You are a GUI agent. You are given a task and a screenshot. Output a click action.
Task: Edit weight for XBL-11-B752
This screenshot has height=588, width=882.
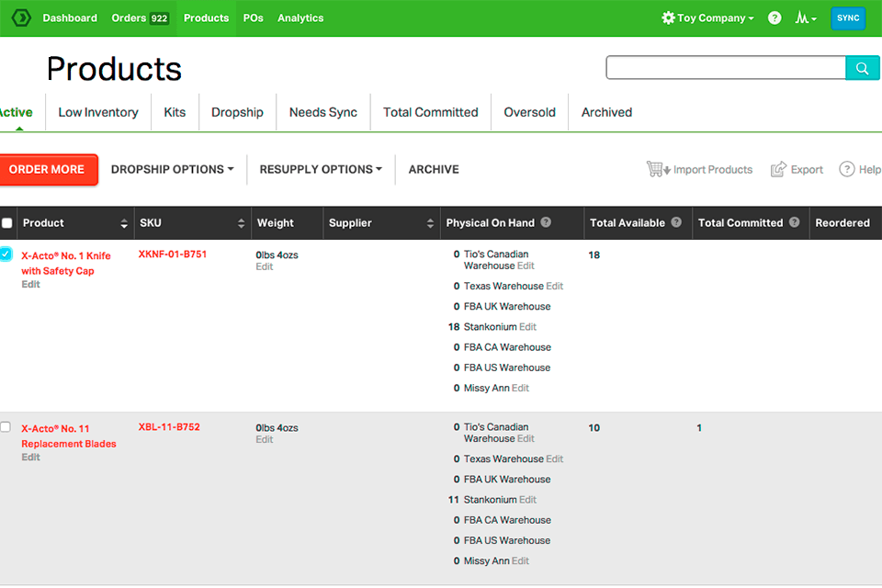pyautogui.click(x=264, y=439)
